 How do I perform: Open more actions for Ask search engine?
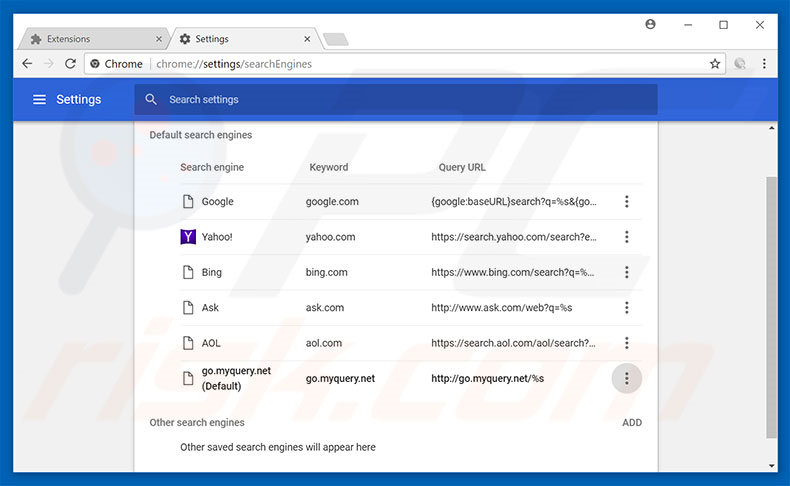626,308
